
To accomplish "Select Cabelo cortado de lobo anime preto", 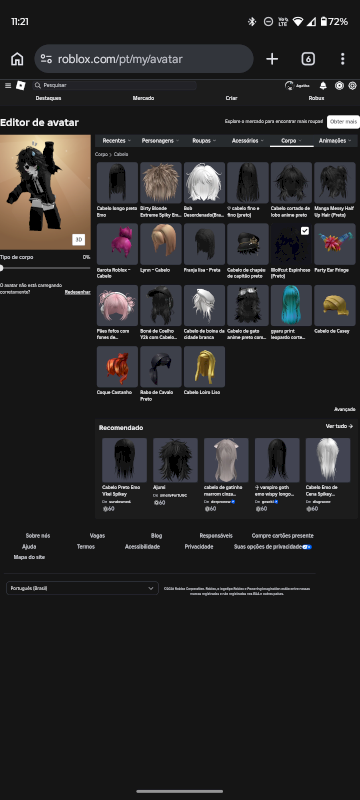I will coord(291,183).
